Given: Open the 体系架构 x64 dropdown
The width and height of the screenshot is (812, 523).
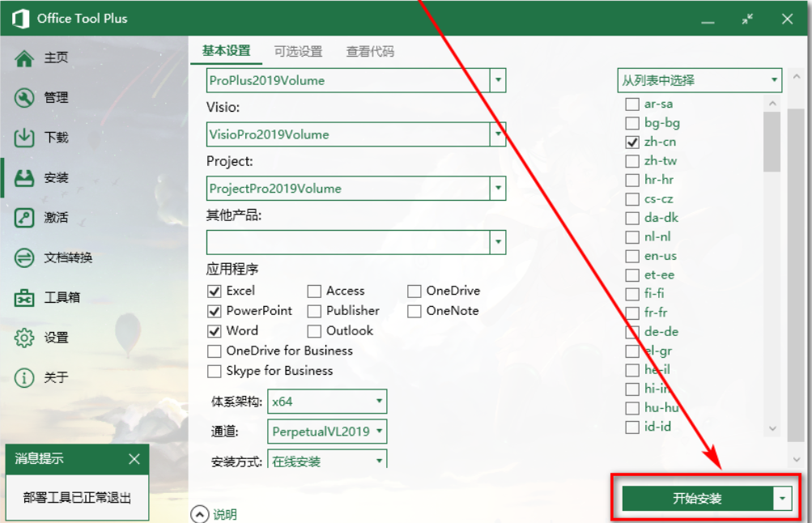Looking at the screenshot, I should point(327,402).
